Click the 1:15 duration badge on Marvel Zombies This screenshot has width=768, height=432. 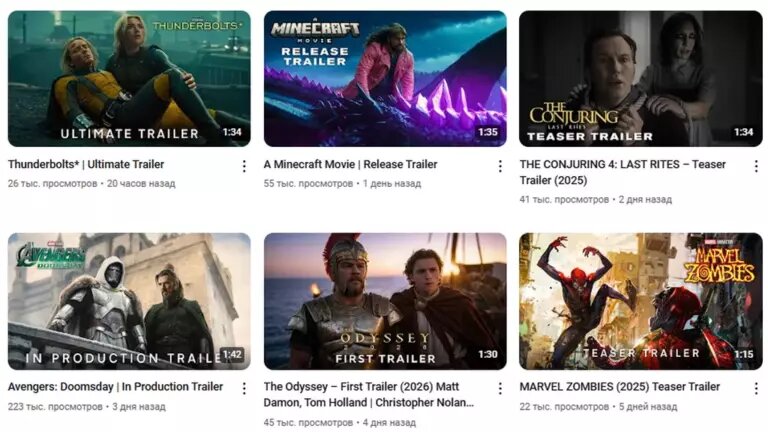744,354
